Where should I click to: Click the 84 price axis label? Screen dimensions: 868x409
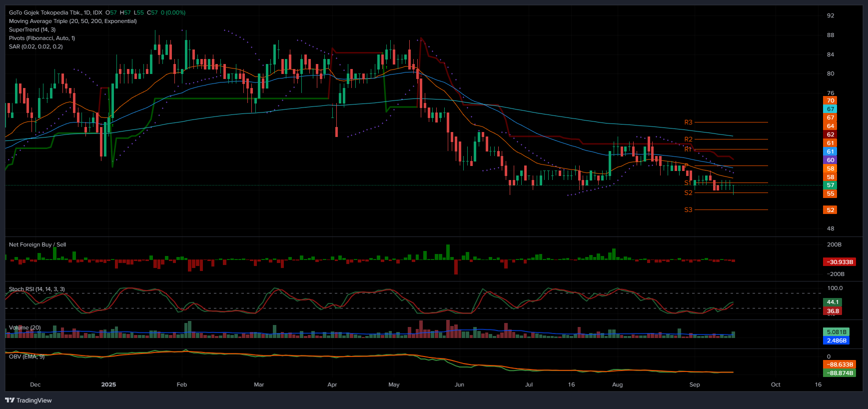tap(831, 54)
